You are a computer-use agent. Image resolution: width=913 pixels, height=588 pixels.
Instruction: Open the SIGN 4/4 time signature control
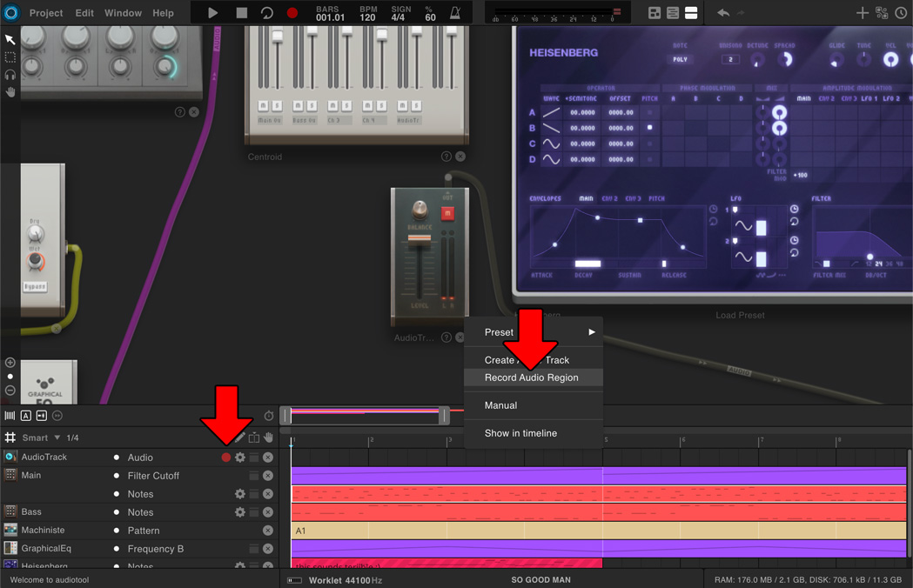[x=399, y=12]
